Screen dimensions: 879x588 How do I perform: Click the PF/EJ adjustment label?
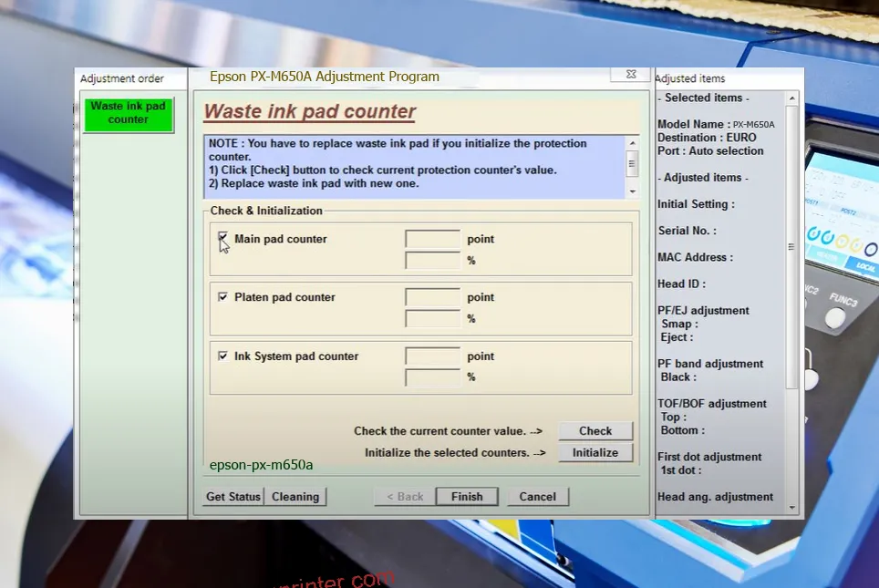(703, 311)
